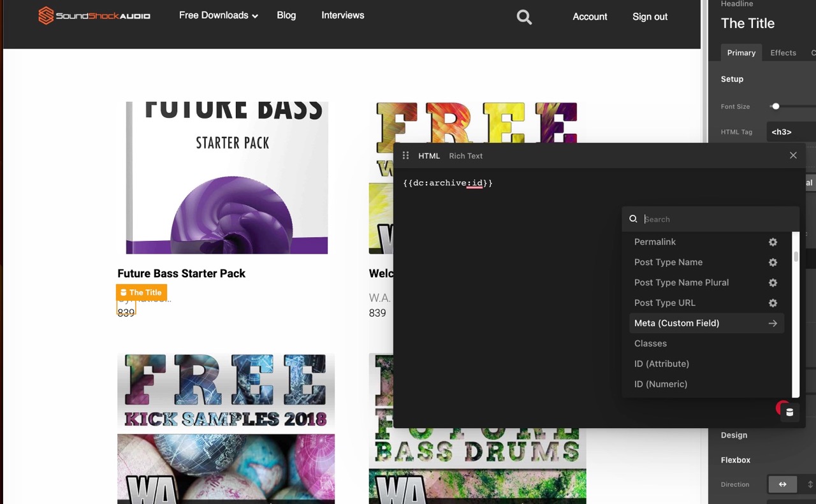Switch editor to Rich Text mode
The height and width of the screenshot is (504, 816).
point(465,156)
